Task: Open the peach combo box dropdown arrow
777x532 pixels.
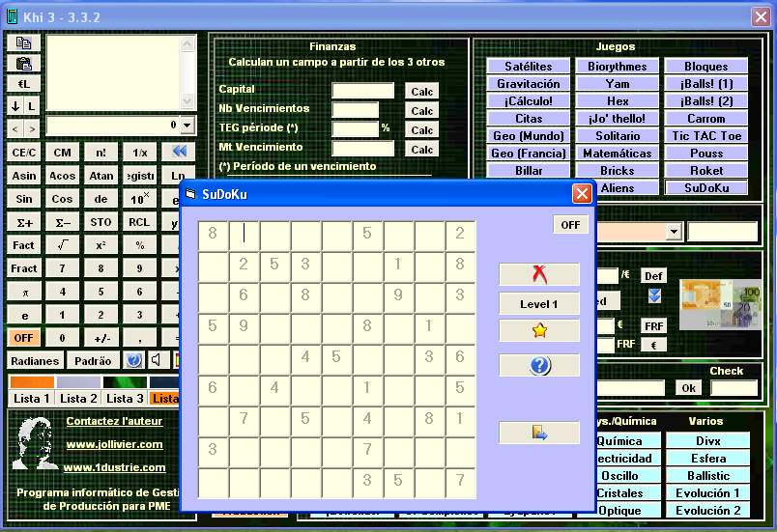Action: pyautogui.click(x=674, y=231)
